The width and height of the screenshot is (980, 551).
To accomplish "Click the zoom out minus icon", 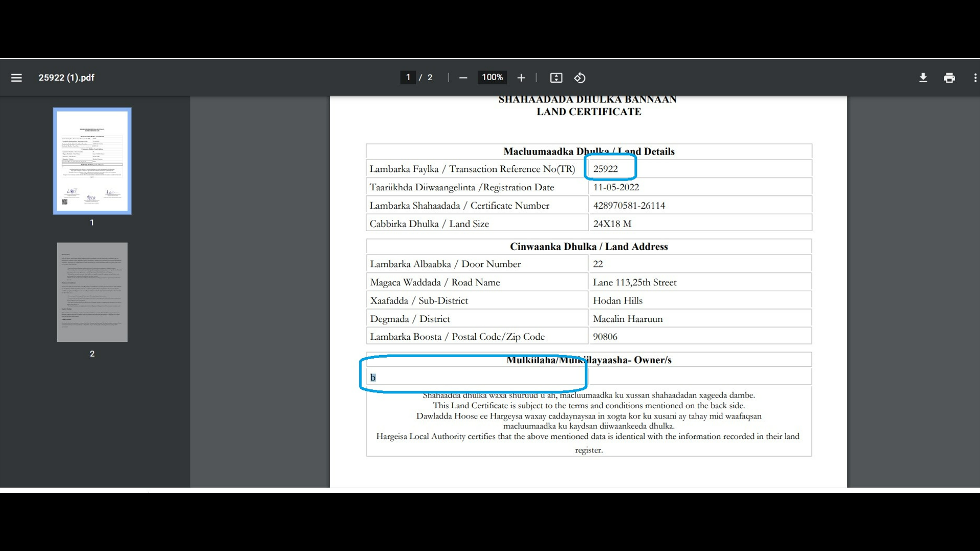I will 463,78.
